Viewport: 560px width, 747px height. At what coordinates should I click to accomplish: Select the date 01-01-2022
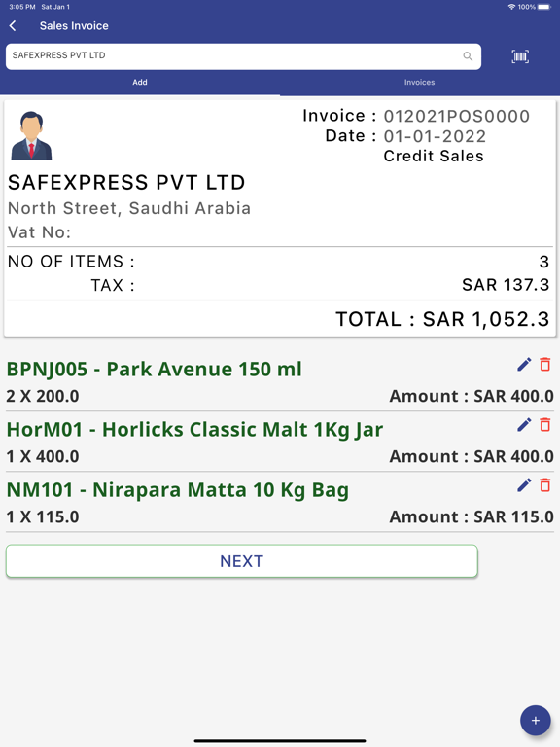(x=435, y=137)
